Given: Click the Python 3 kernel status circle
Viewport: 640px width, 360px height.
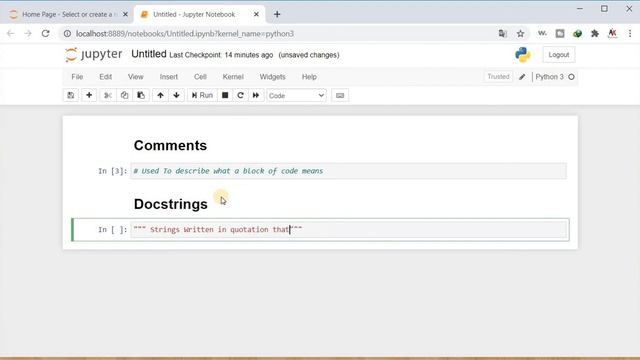Looking at the screenshot, I should pyautogui.click(x=571, y=77).
